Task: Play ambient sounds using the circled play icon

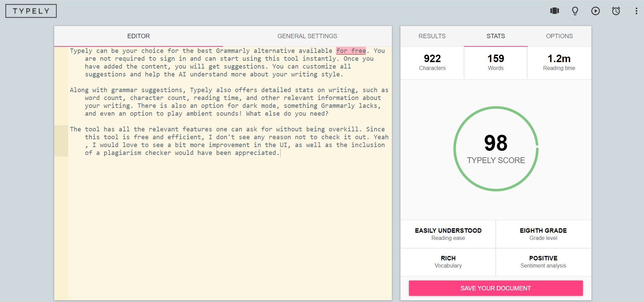Action: tap(596, 11)
